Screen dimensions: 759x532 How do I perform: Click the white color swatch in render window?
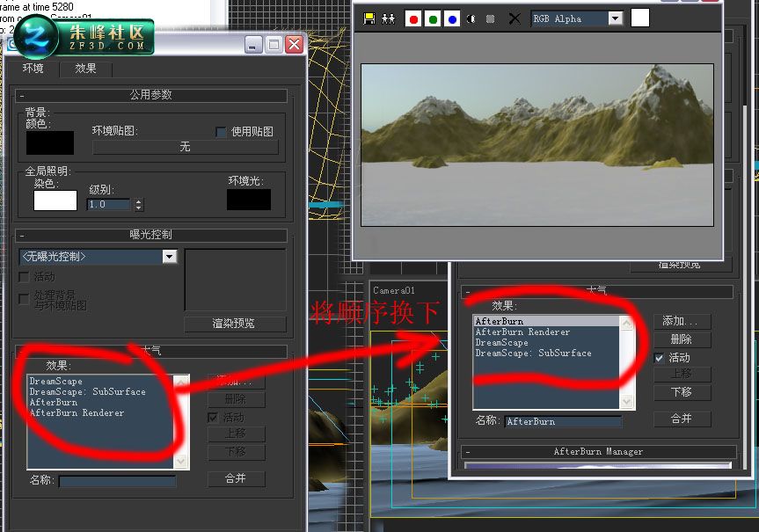640,18
